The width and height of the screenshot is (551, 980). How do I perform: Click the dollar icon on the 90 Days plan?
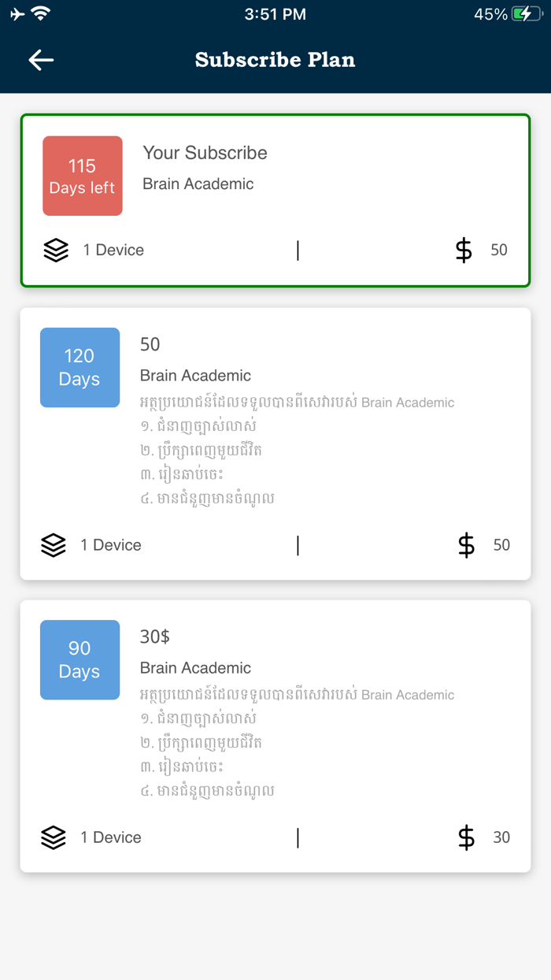[466, 837]
